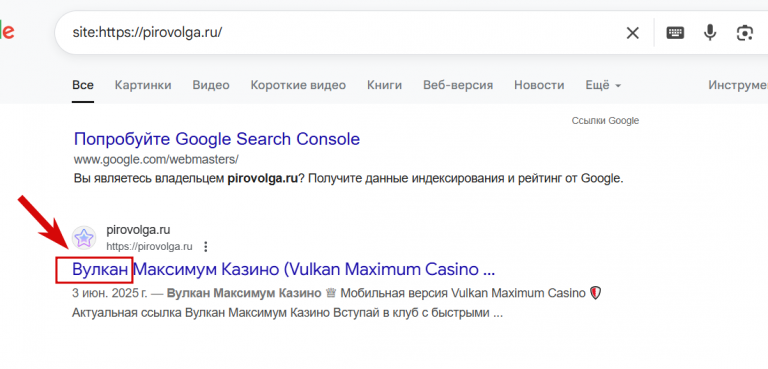Click the https://pirovolga.ru URL breadcrumb

click(149, 246)
